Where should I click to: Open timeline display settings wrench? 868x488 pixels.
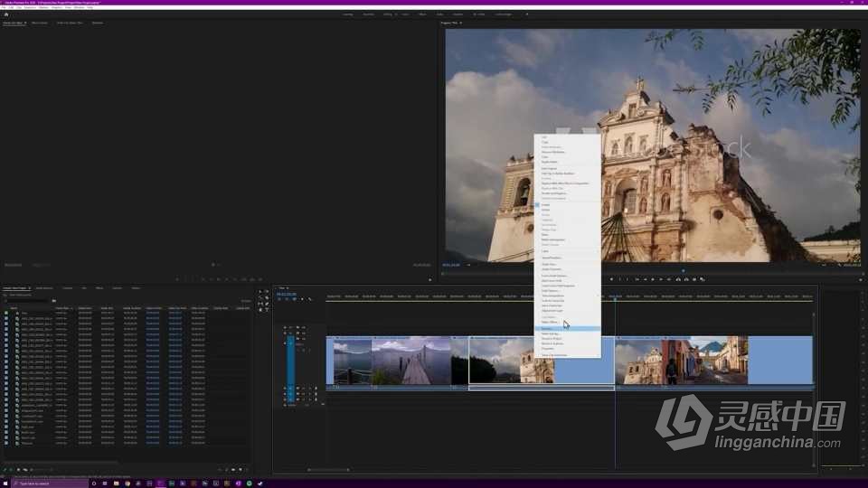(310, 299)
